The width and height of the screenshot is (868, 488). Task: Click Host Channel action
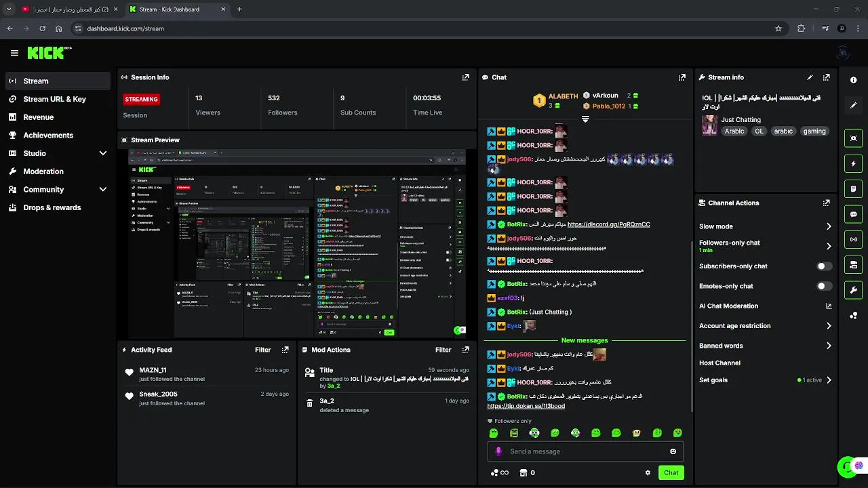719,363
